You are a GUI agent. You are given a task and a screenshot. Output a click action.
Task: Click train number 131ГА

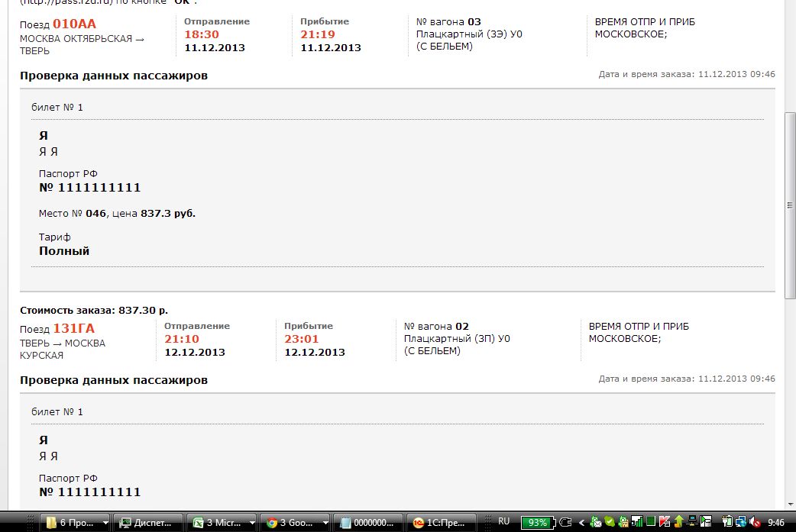pyautogui.click(x=73, y=328)
